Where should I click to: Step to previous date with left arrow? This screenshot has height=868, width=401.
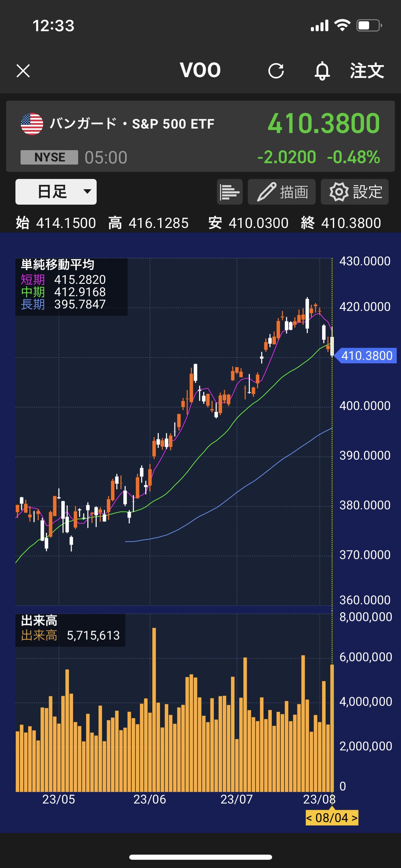coord(309,818)
